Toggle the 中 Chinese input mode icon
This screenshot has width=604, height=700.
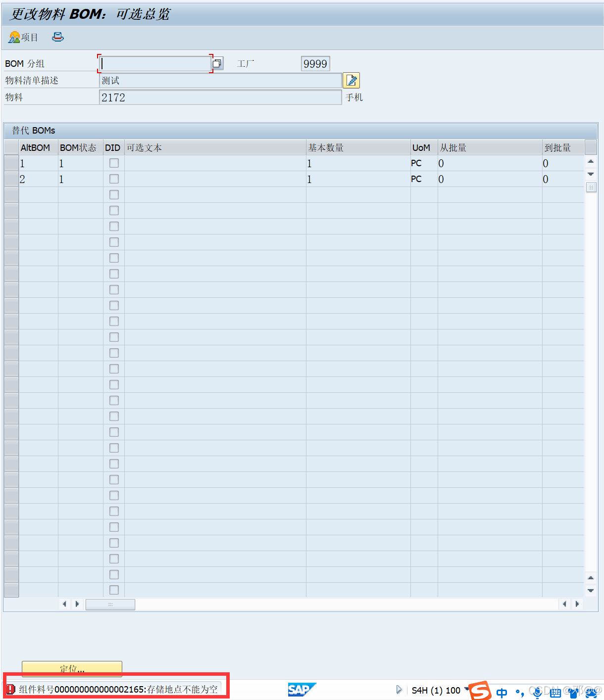click(502, 693)
